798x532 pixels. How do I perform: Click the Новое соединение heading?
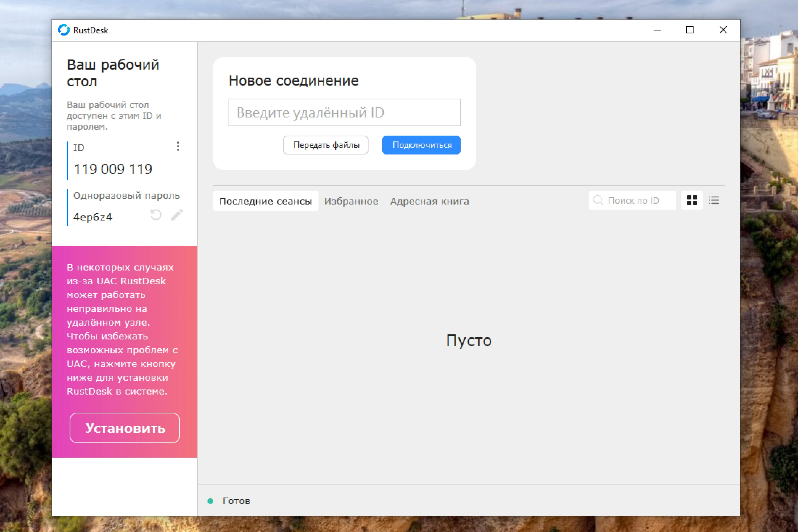point(293,81)
